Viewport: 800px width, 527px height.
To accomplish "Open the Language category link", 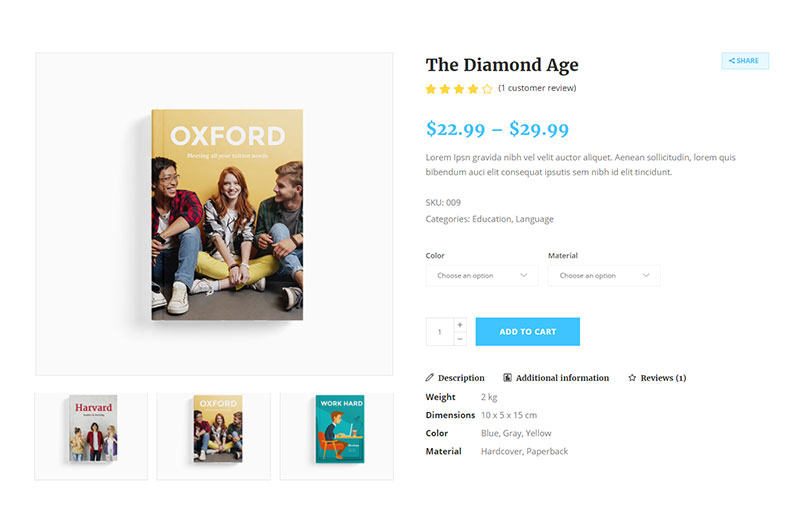I will point(534,219).
